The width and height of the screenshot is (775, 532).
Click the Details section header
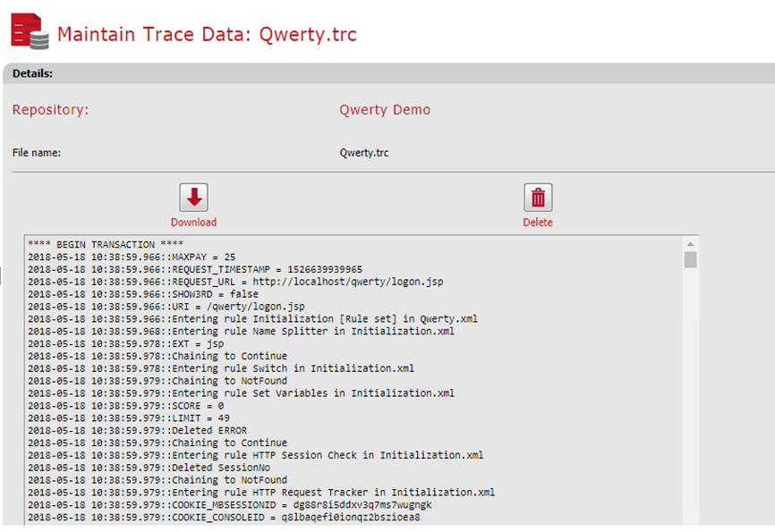click(32, 73)
